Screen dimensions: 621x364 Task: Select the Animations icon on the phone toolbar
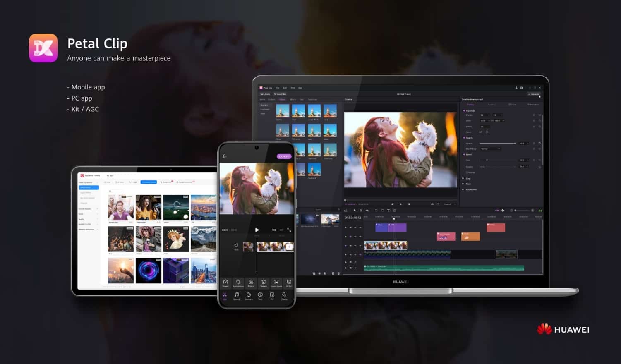238,283
